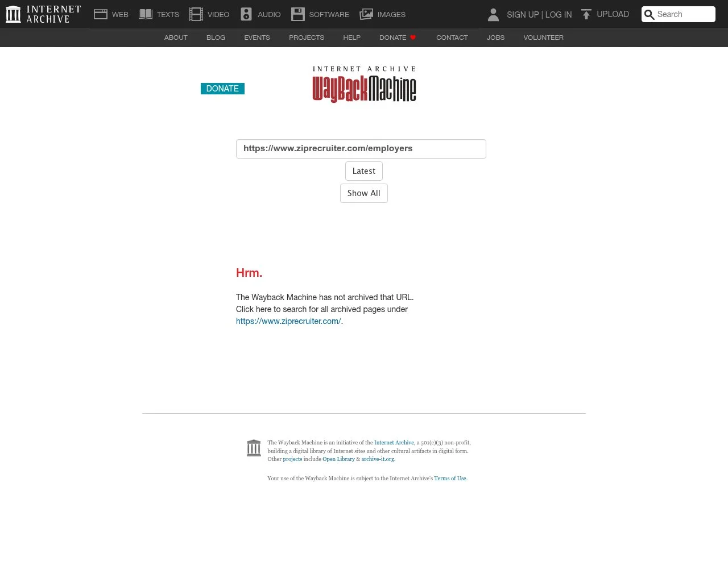Click the Wayback Machine logo
The image size is (728, 582).
point(364,84)
